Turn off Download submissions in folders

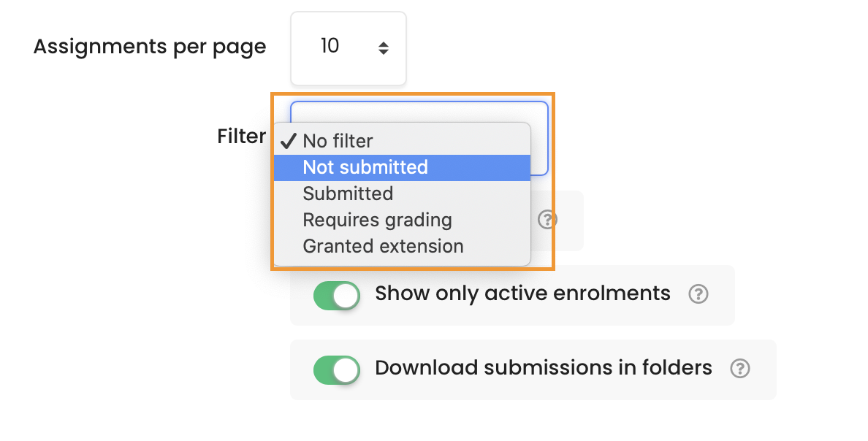(x=337, y=369)
